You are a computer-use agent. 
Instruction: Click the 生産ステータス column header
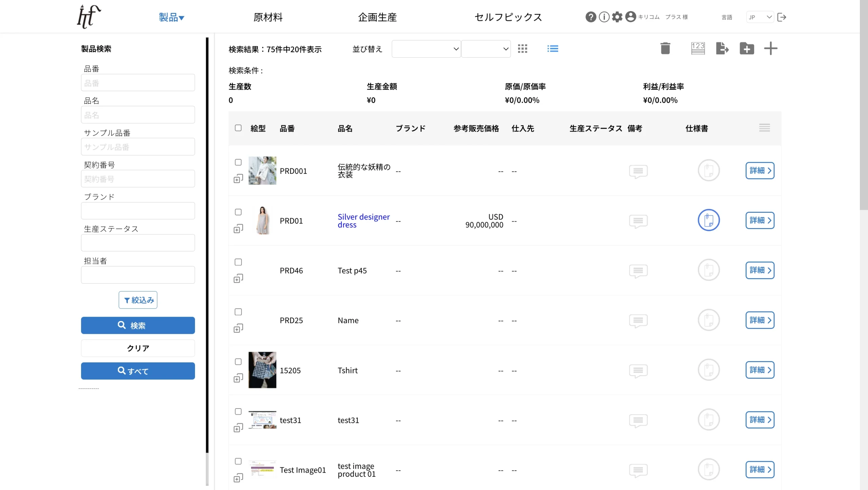(x=596, y=128)
